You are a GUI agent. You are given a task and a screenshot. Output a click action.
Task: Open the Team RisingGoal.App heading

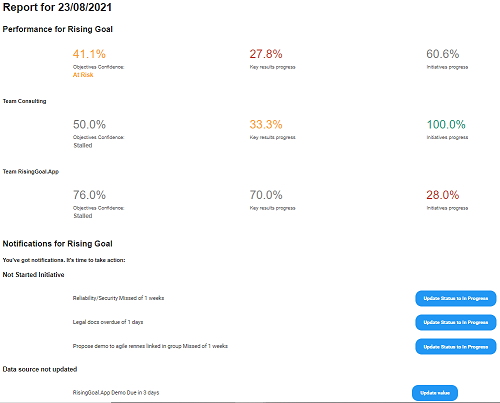tap(31, 172)
